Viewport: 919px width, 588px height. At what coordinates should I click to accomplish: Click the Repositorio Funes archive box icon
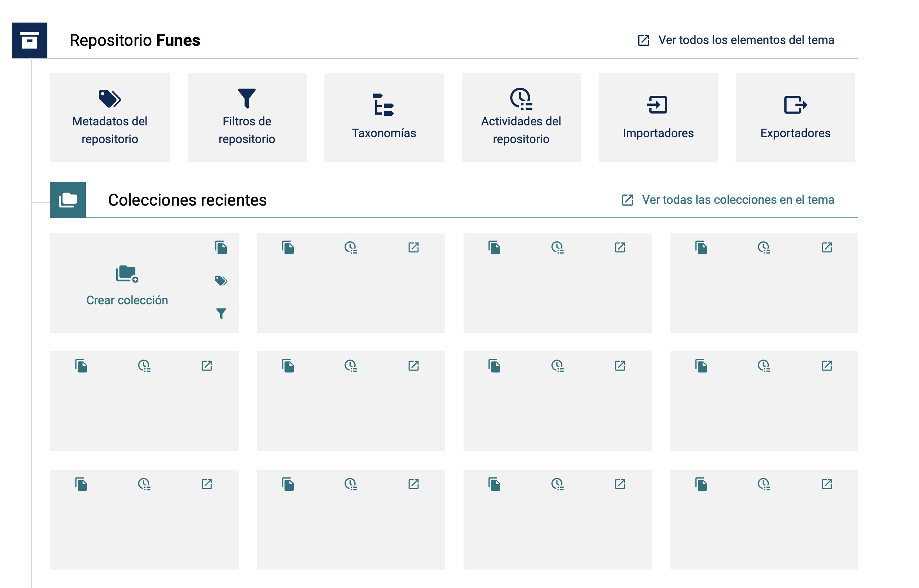[29, 40]
